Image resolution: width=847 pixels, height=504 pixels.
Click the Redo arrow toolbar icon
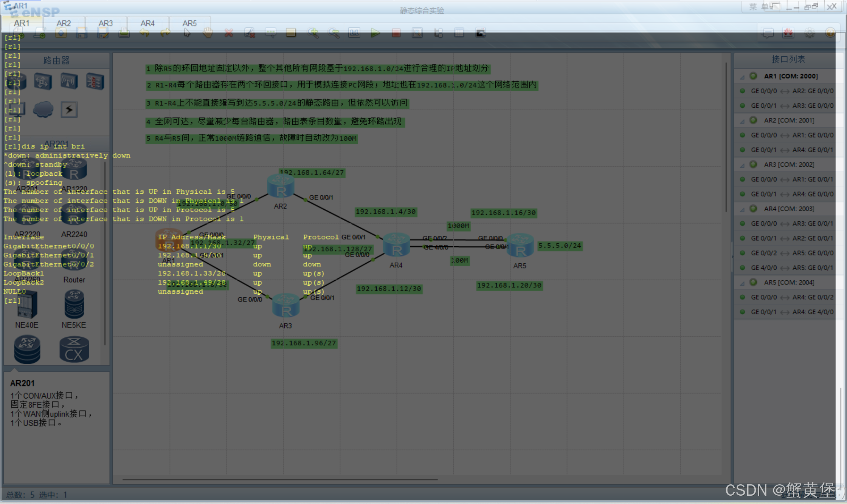[x=165, y=33]
